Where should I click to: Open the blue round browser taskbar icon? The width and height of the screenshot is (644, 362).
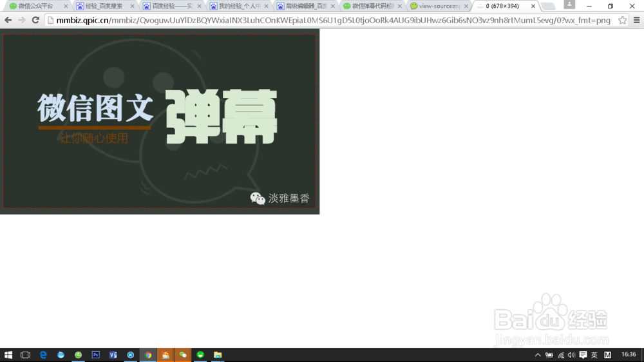coord(61,355)
